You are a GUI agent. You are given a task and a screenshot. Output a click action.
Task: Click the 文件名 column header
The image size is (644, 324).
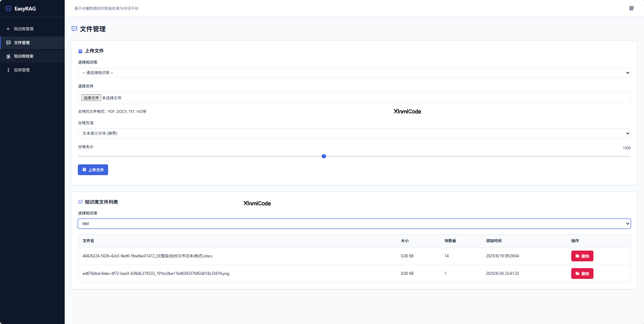[88, 241]
